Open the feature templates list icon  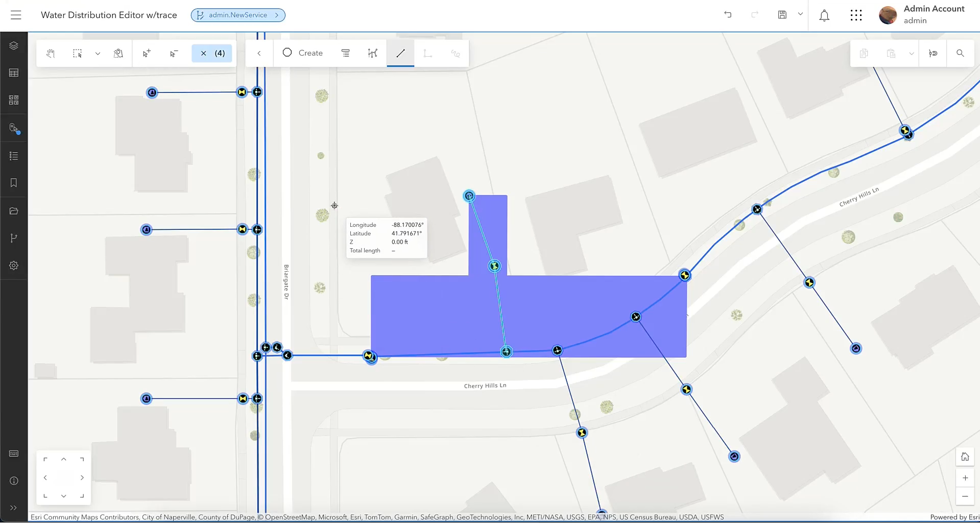pyautogui.click(x=346, y=53)
